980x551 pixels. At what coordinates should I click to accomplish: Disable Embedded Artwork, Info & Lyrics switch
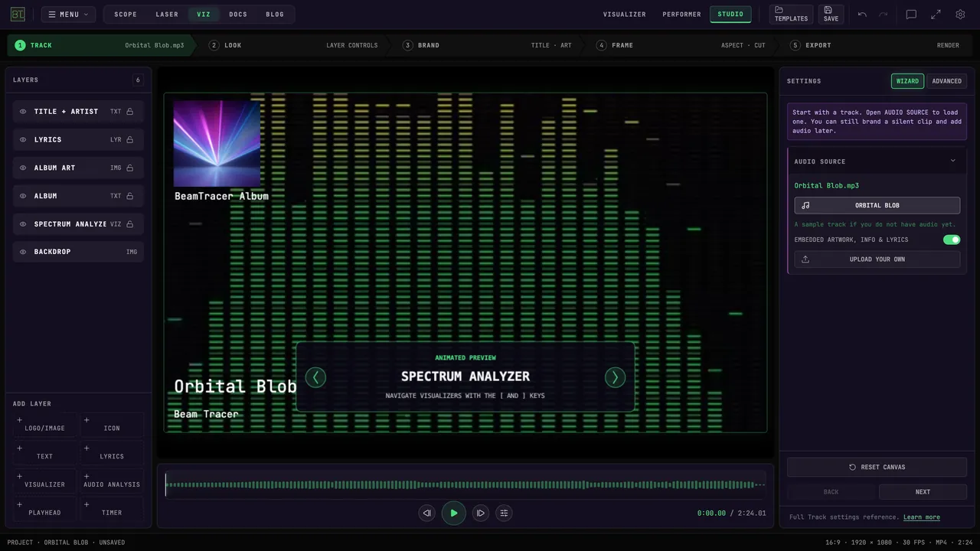952,240
